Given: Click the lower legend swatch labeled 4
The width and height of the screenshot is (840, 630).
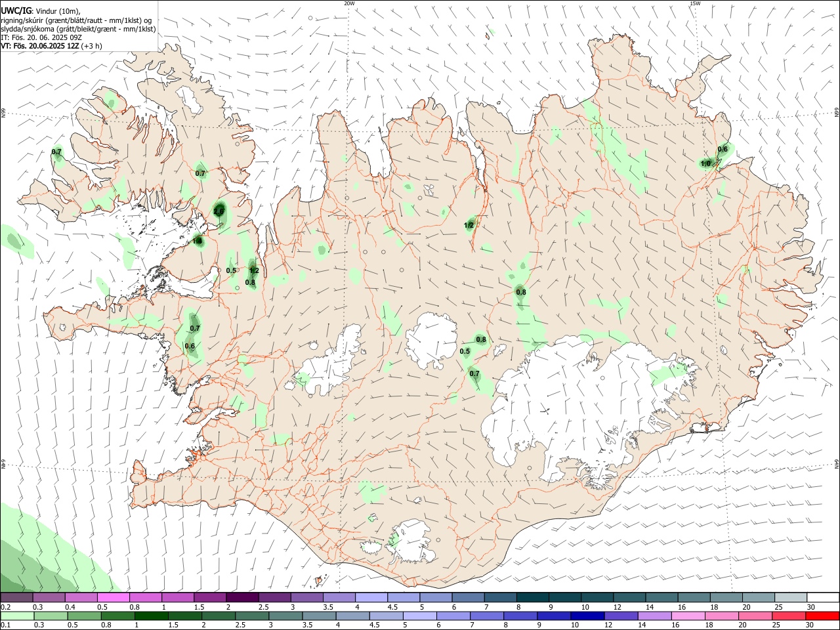Looking at the screenshot, I should click(353, 616).
